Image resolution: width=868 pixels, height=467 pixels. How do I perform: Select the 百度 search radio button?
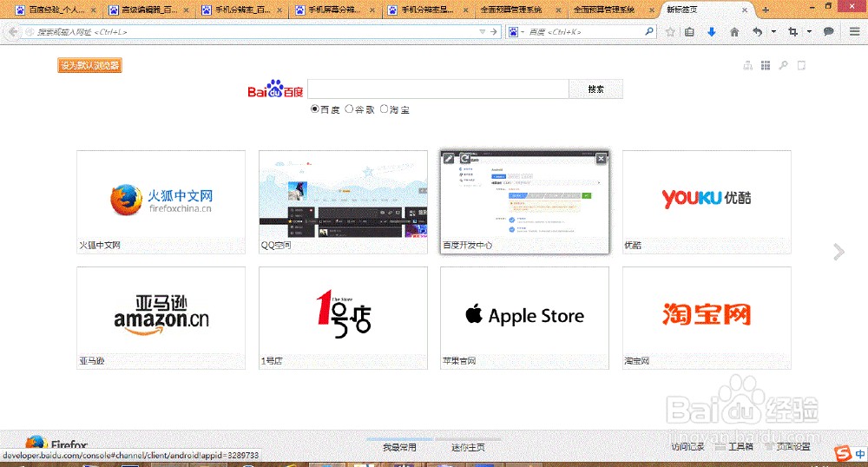314,109
